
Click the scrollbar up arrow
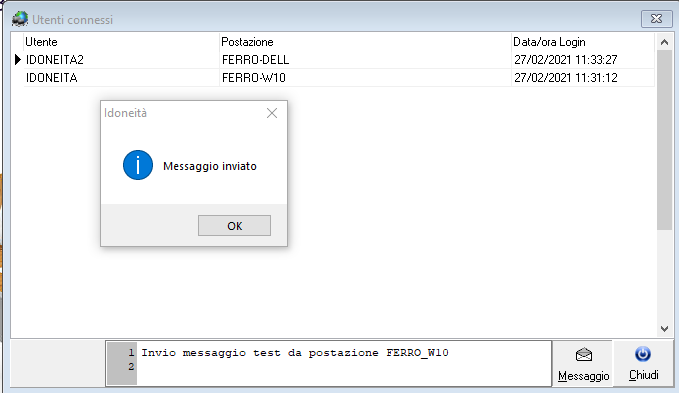tap(664, 42)
